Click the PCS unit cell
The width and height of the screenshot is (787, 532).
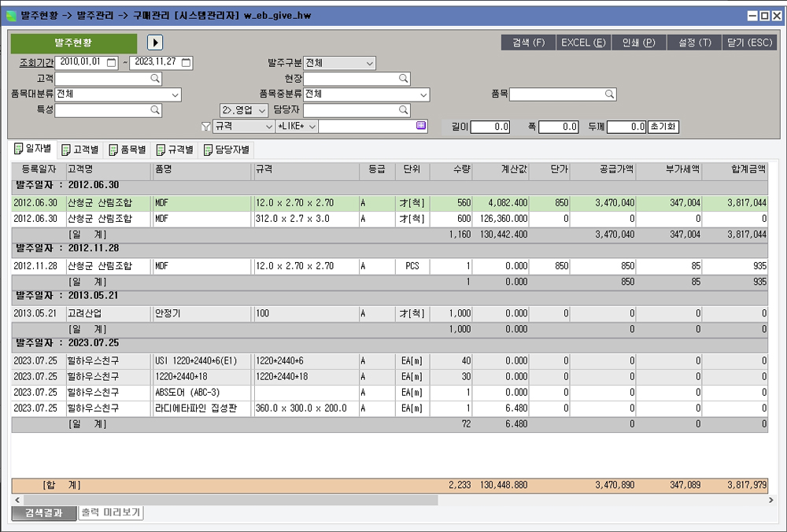[x=412, y=266]
